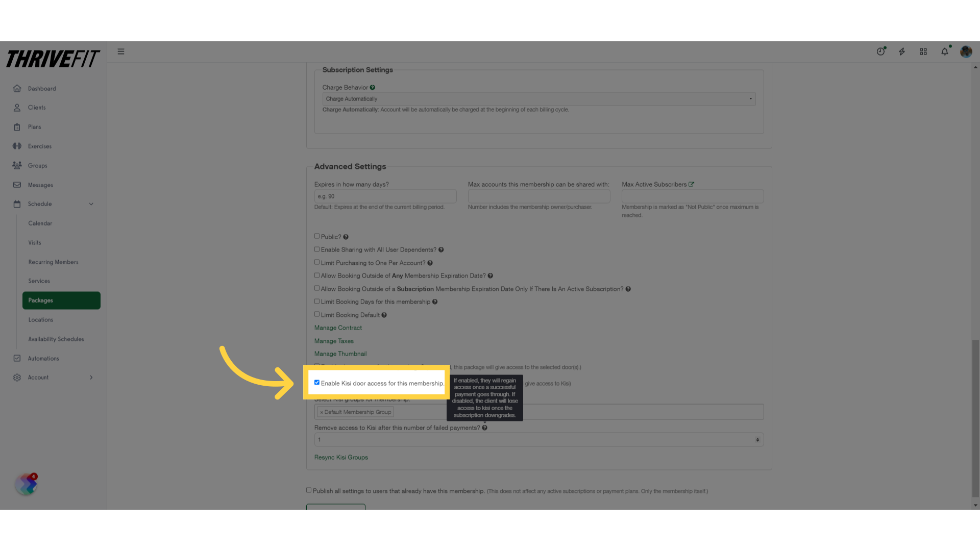Click the Messages sidebar icon
This screenshot has width=980, height=551.
(17, 185)
